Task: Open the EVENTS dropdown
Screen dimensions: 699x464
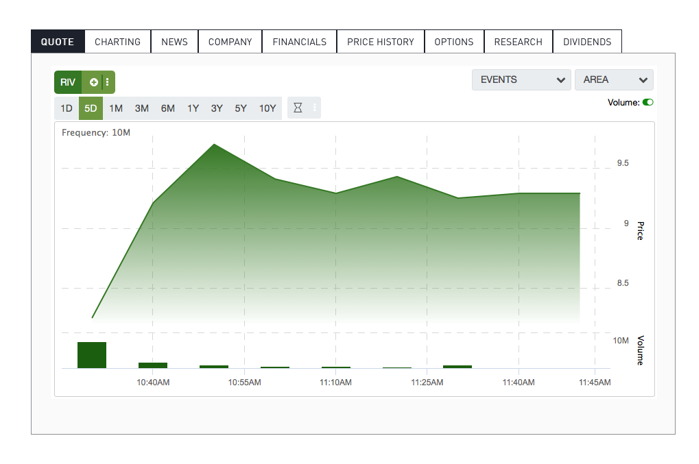Action: click(x=522, y=80)
